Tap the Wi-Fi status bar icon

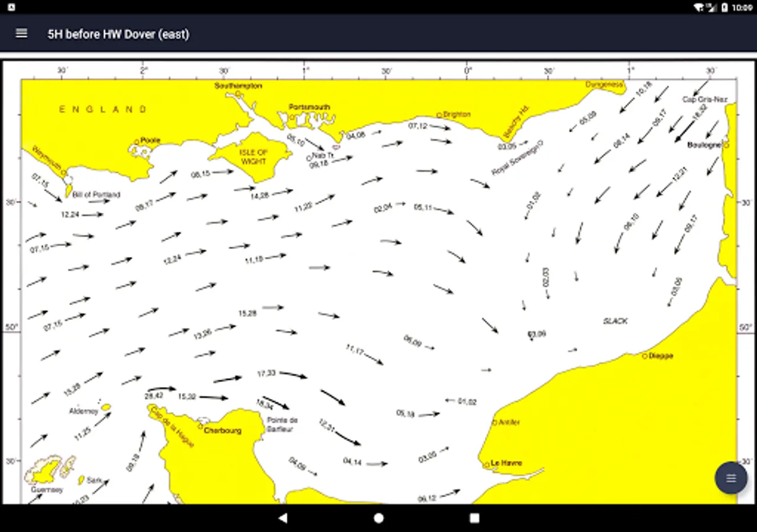click(698, 7)
